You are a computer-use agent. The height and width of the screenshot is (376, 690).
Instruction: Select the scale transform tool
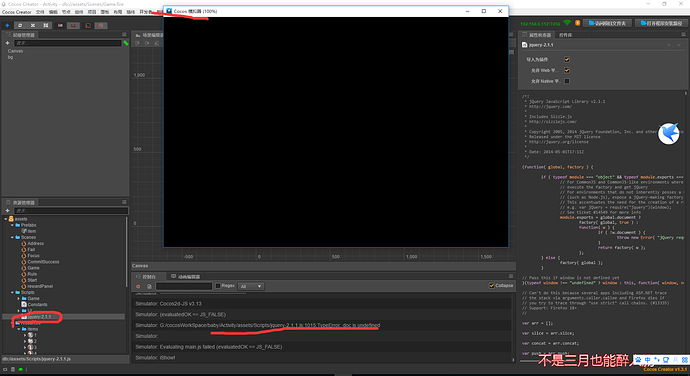tap(33, 25)
